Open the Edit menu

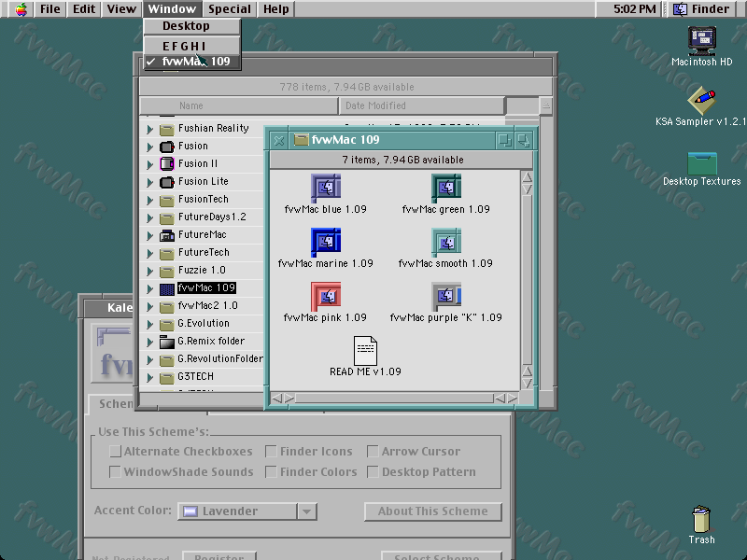point(84,9)
